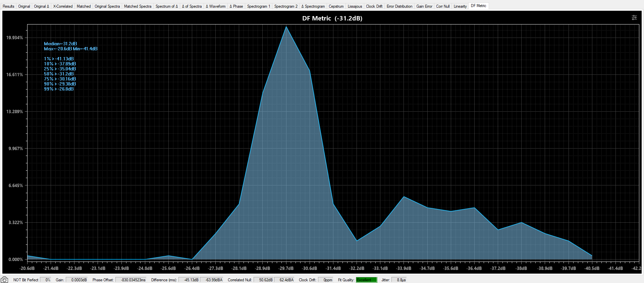Open the Original tab
This screenshot has width=644, height=283.
point(24,6)
